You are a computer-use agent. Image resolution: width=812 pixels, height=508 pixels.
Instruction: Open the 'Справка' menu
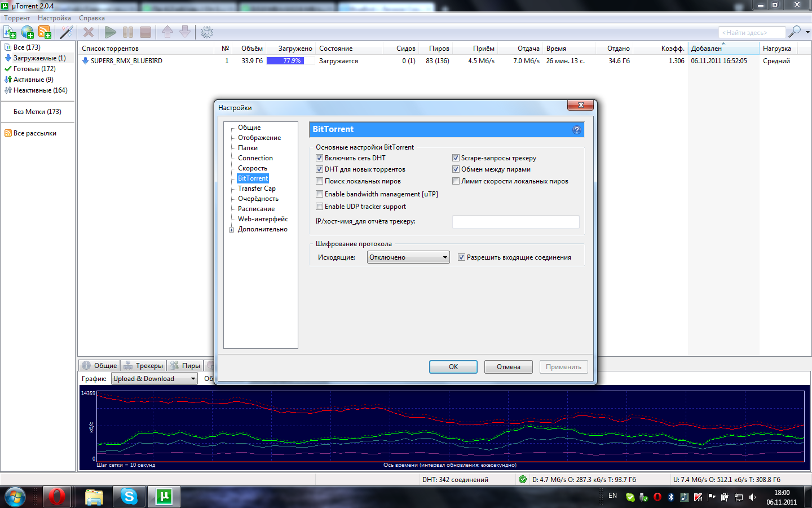point(92,18)
